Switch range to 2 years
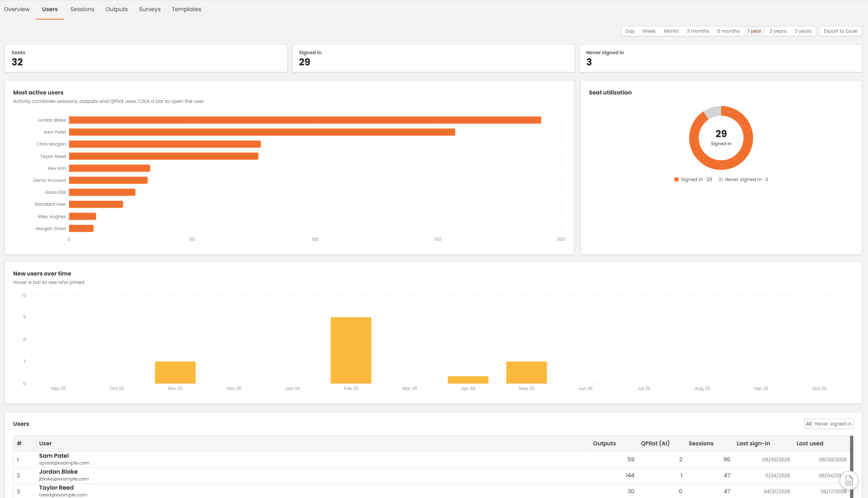 [x=778, y=31]
